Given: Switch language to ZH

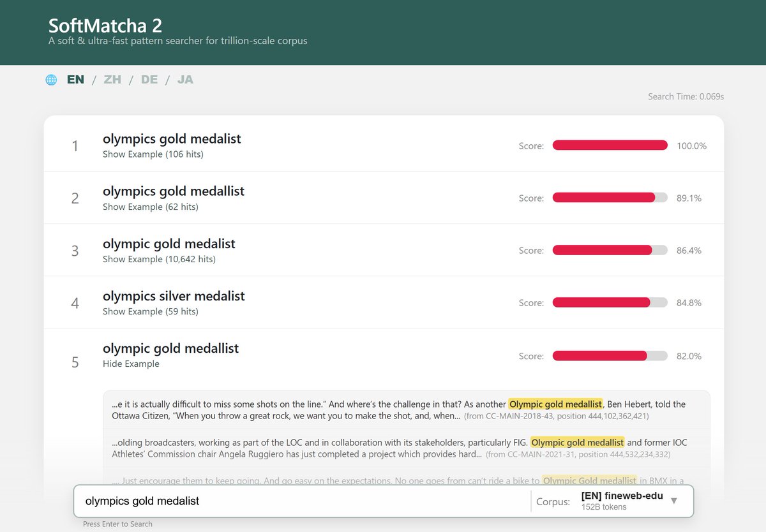Looking at the screenshot, I should tap(112, 80).
